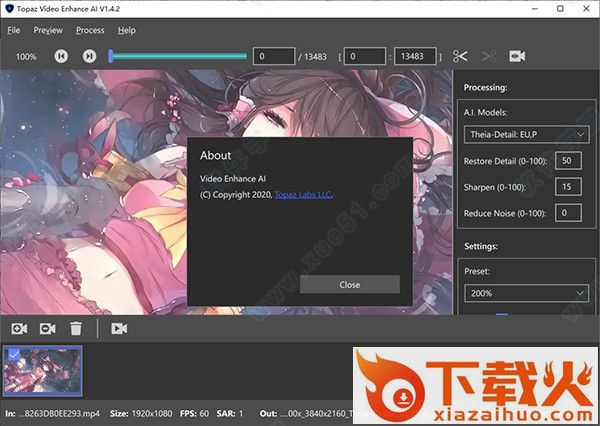Jump to the first frame

pyautogui.click(x=61, y=56)
